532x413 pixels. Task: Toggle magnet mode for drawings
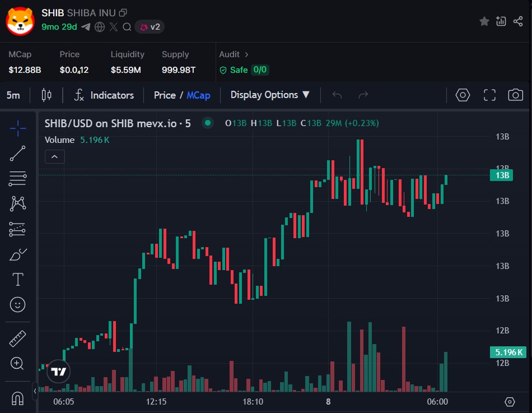(x=18, y=398)
